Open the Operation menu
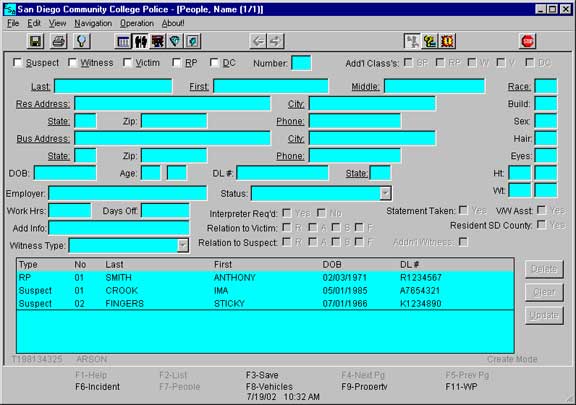The image size is (576, 405). point(137,23)
